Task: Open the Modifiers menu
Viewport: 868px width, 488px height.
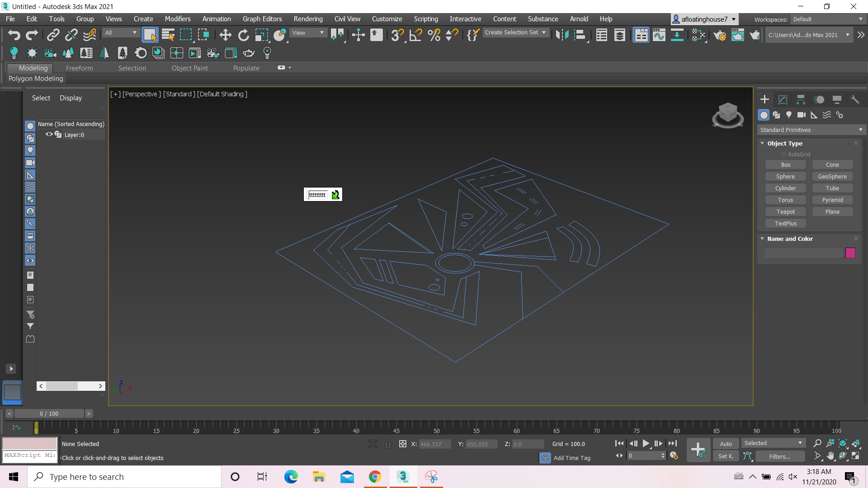Action: click(x=178, y=19)
